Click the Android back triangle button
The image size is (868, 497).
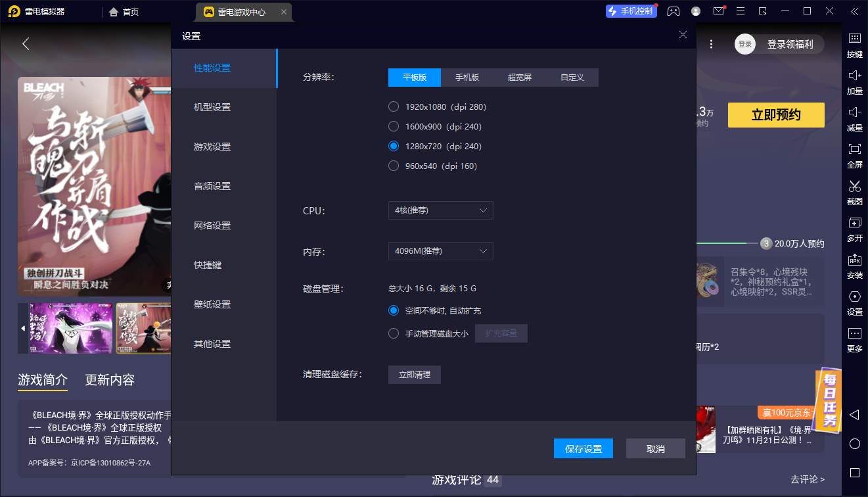tap(854, 415)
